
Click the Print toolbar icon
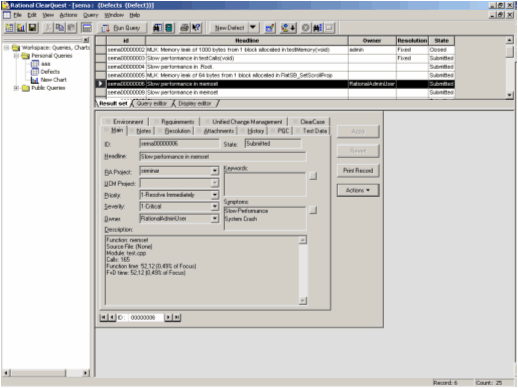coord(184,28)
